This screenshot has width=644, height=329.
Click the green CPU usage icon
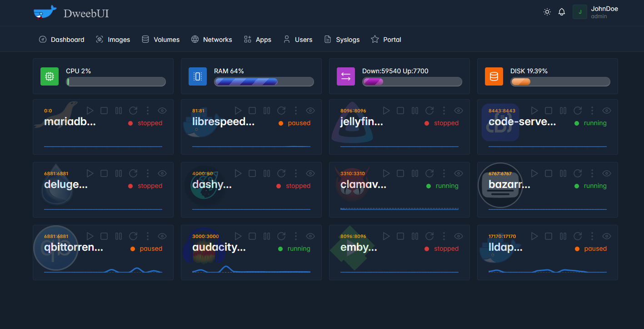[x=49, y=76]
